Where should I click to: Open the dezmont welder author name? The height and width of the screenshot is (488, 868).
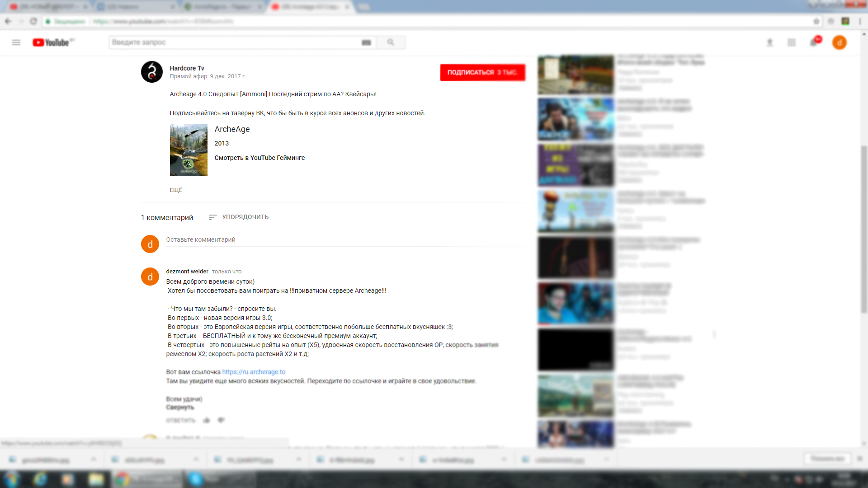(x=187, y=272)
